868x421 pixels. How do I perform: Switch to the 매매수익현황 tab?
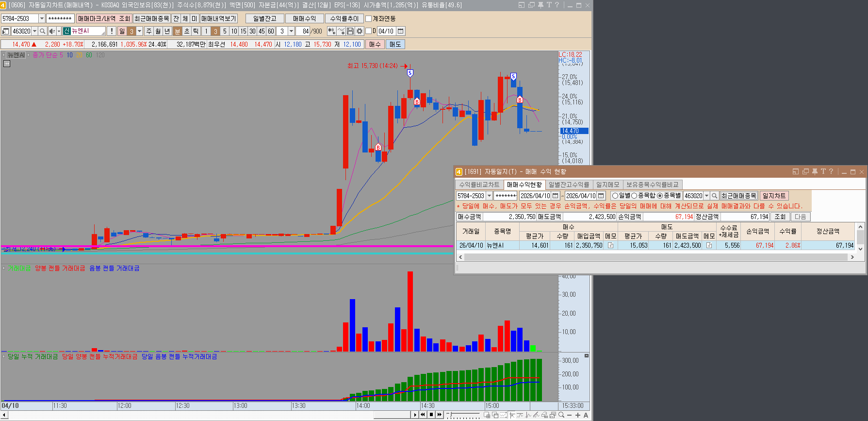[x=524, y=185]
